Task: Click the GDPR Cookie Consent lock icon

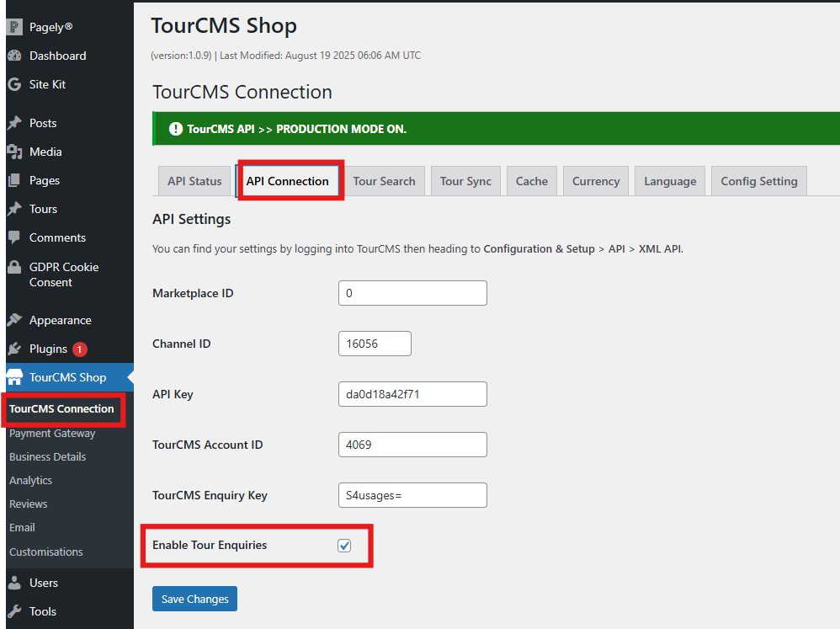Action: tap(14, 267)
